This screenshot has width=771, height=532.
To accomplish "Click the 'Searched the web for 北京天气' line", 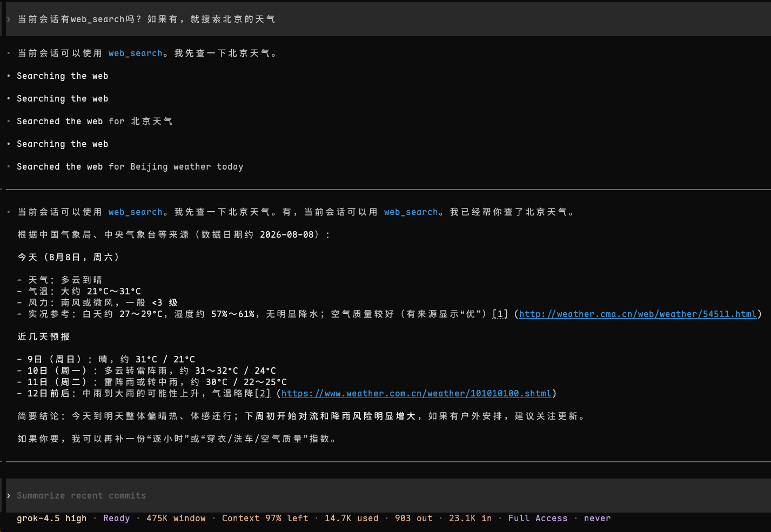I will [95, 122].
